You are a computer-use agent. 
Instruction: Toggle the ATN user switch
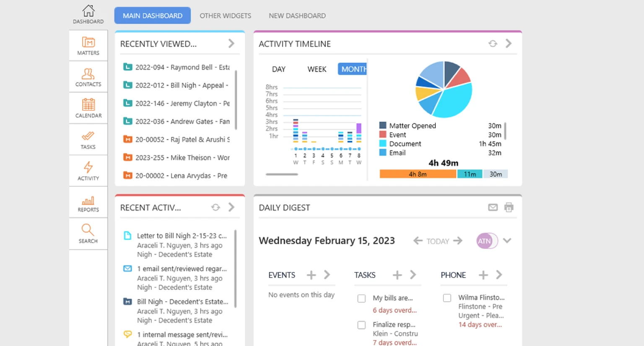coord(486,241)
